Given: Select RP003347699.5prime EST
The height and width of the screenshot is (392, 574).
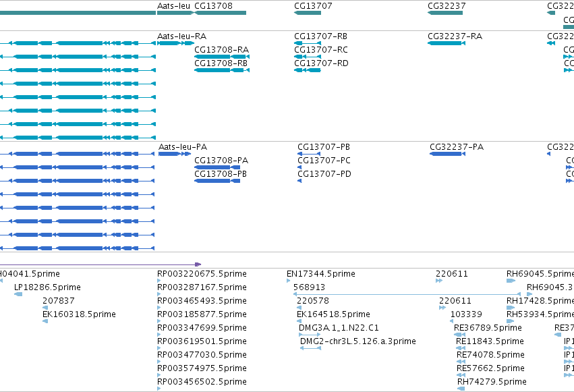Looking at the screenshot, I should tap(202, 328).
